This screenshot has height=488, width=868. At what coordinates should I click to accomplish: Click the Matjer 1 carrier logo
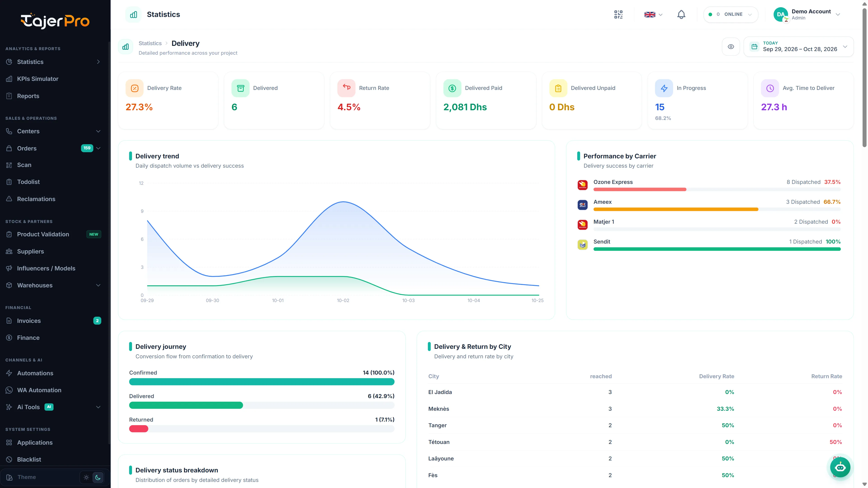pyautogui.click(x=583, y=225)
